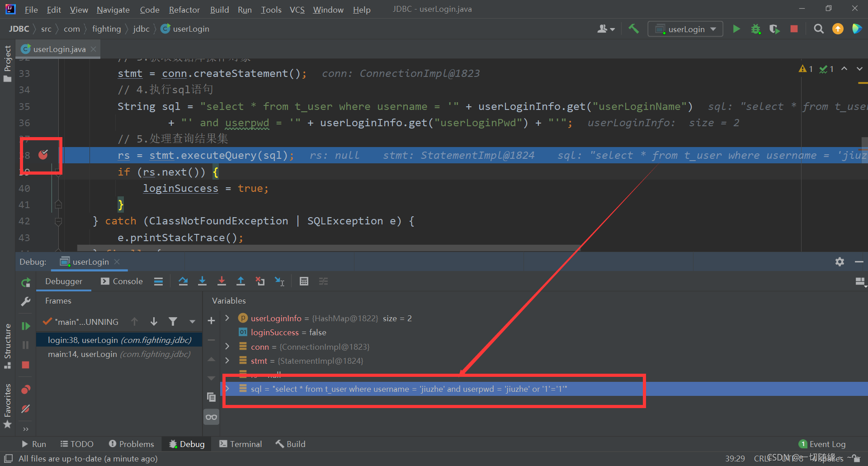Expand stmt variable node
This screenshot has height=466, width=868.
click(x=227, y=361)
